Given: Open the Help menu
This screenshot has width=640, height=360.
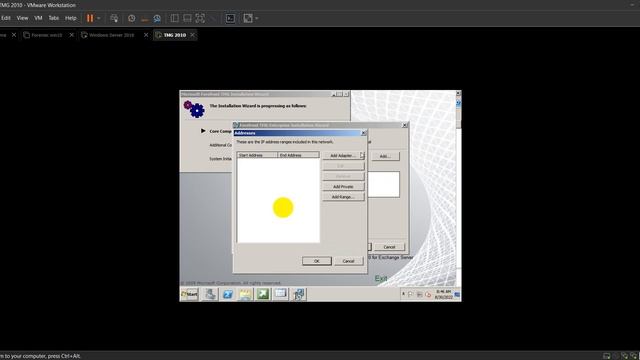Looking at the screenshot, I should pos(71,18).
